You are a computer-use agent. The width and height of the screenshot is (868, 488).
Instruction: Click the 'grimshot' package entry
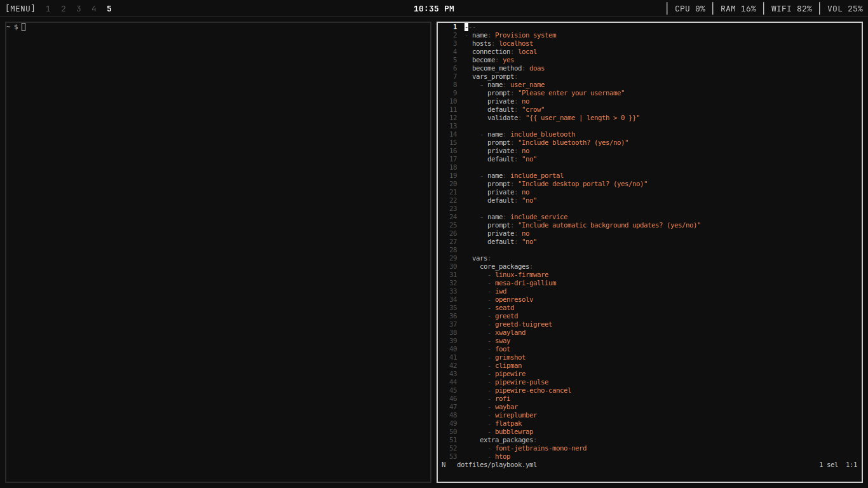coord(510,358)
